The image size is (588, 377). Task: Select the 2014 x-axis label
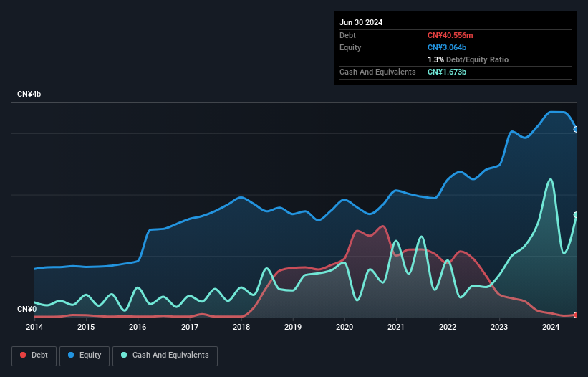(x=34, y=328)
